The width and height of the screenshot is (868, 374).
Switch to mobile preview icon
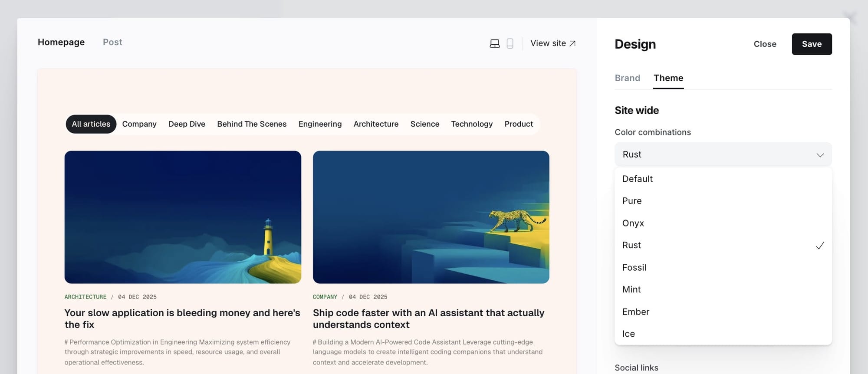510,43
